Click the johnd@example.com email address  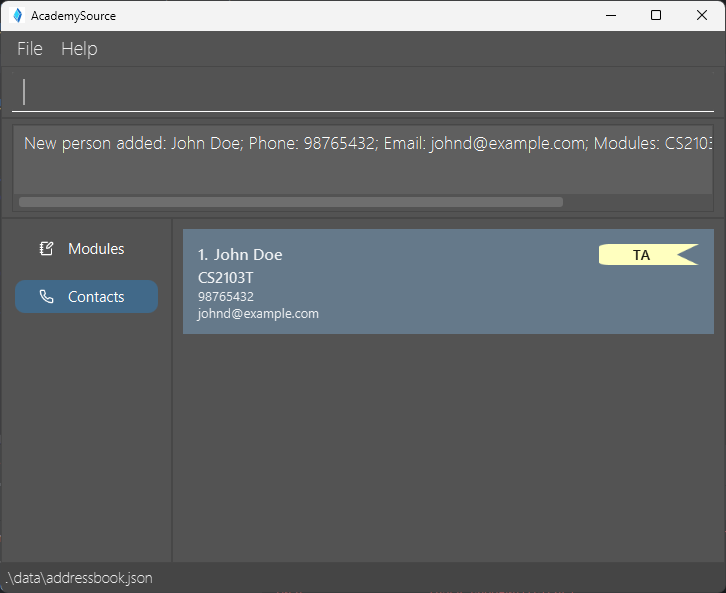pyautogui.click(x=258, y=314)
